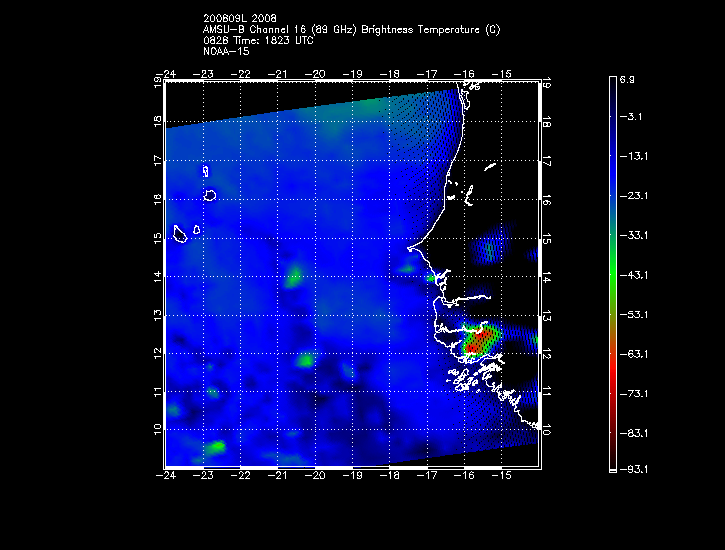Image resolution: width=725 pixels, height=550 pixels.
Task: Click the "NOAA-15" satellite label
Action: [226, 52]
